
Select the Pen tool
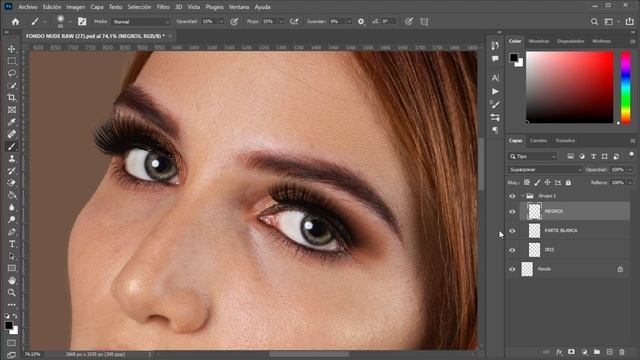coord(11,232)
